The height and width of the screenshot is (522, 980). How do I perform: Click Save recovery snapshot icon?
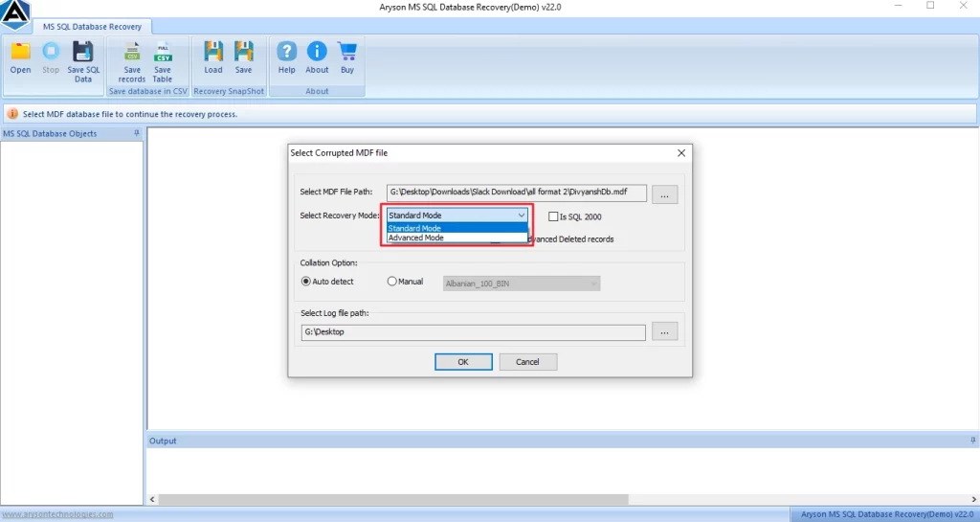[x=244, y=52]
